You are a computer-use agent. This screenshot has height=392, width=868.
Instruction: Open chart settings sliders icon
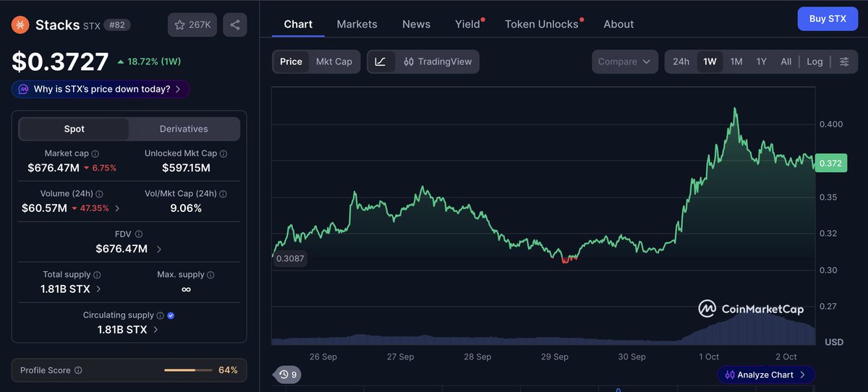pos(844,61)
